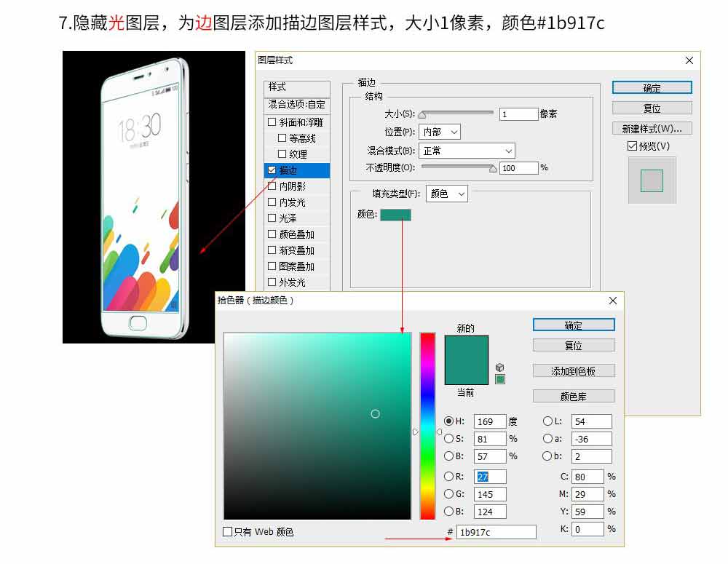Open the 填充类型 dropdown showing 颜色

447,194
